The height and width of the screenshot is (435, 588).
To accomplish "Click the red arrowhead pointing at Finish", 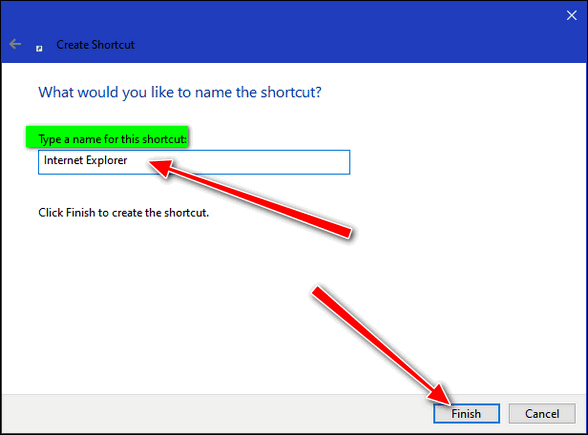I will click(440, 394).
